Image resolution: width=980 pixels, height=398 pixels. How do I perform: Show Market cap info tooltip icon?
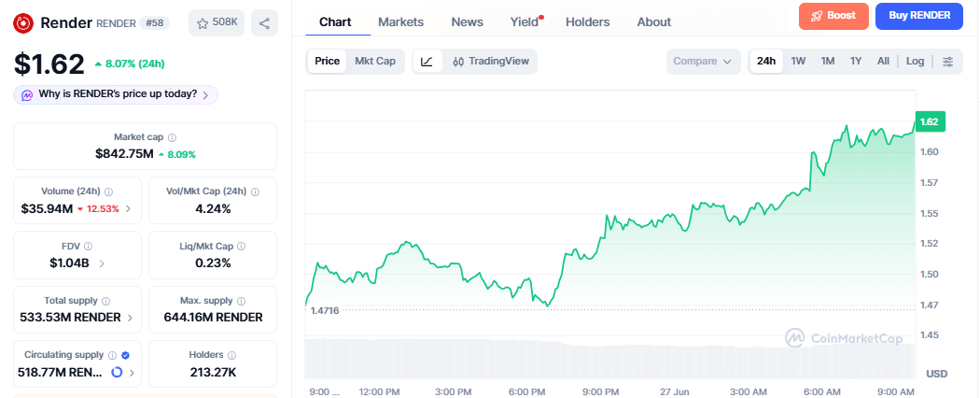click(x=173, y=137)
